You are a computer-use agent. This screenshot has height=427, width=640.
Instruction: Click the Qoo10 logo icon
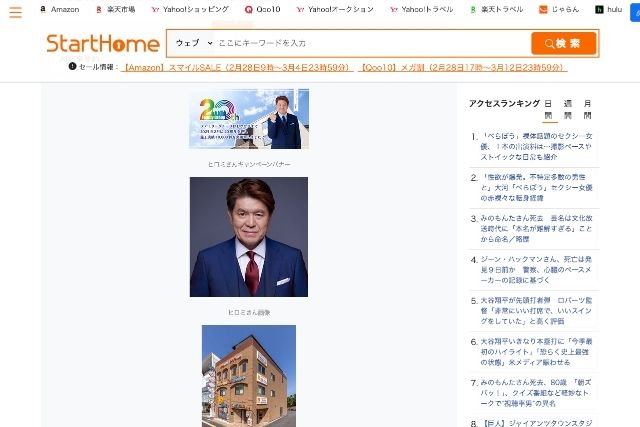[x=249, y=9]
